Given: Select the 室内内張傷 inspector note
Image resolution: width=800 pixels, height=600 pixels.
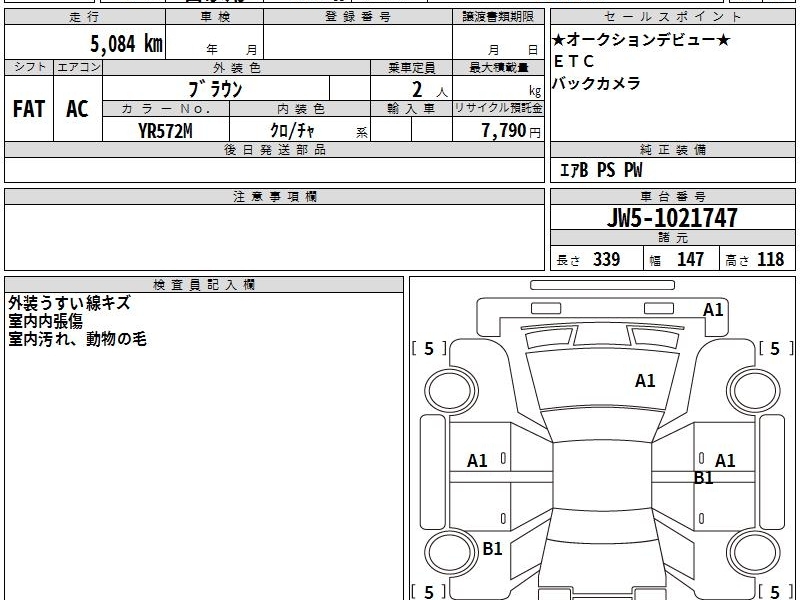Looking at the screenshot, I should coord(45,321).
